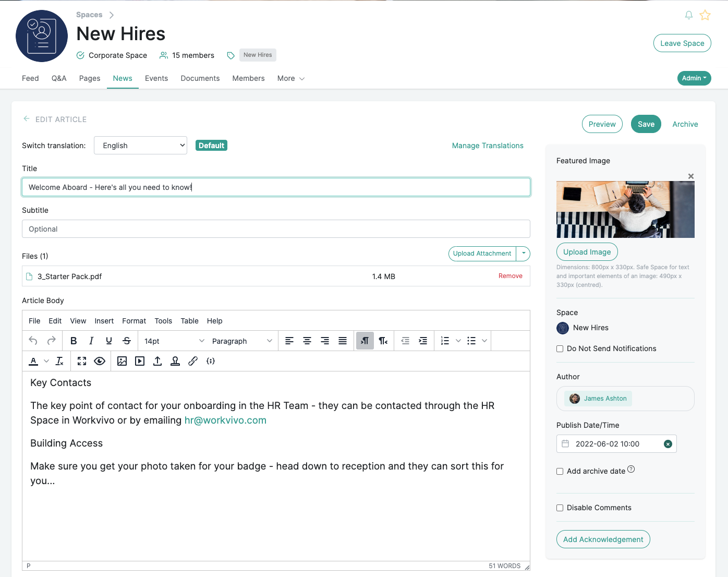Enable Do Not Send Notifications checkbox
This screenshot has height=577, width=728.
[560, 348]
